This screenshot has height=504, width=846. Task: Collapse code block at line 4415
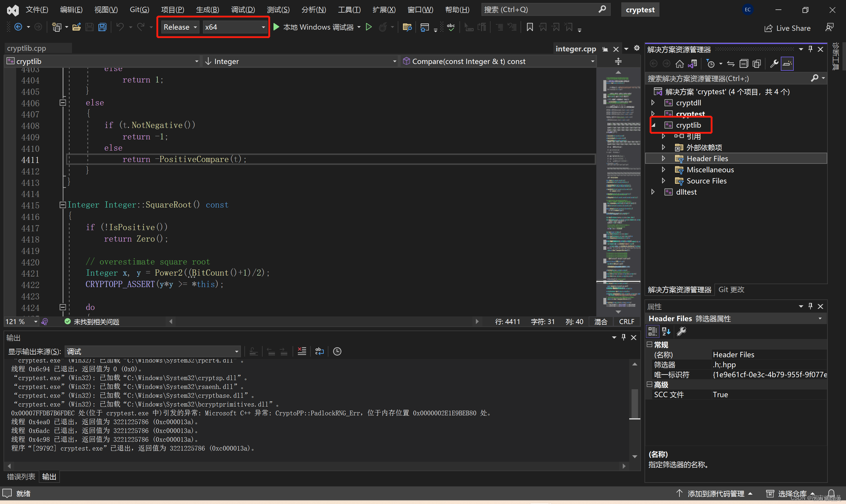[x=63, y=205]
